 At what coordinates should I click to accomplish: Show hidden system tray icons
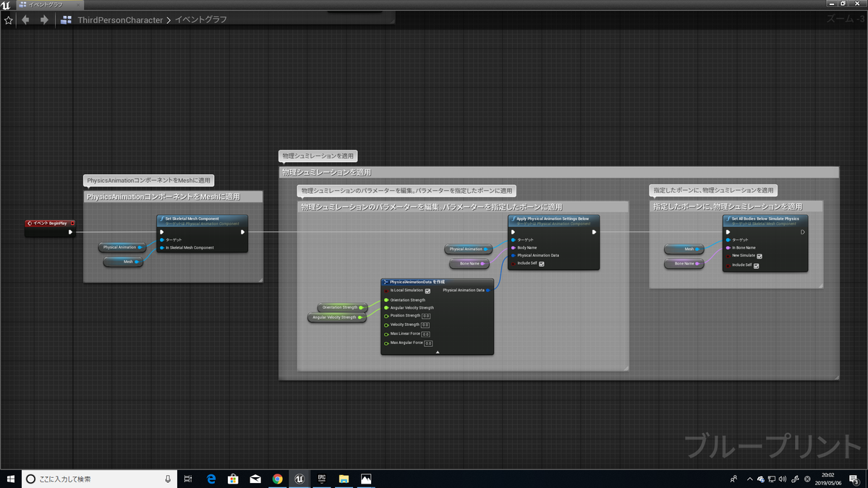[x=749, y=479]
